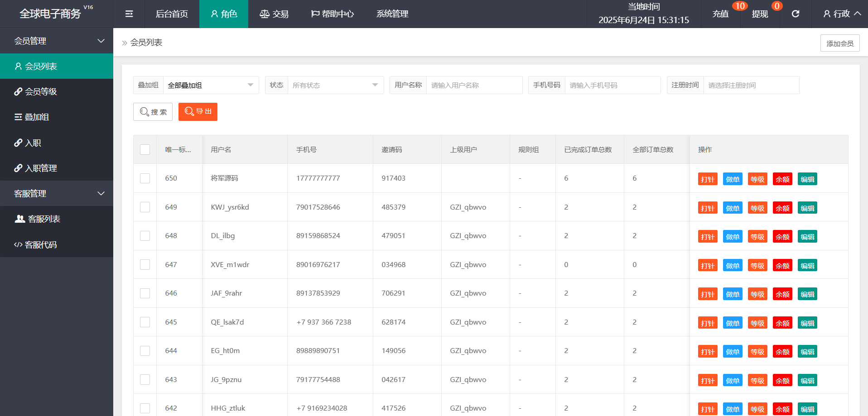Click 编辑 for user KWJ_ysr6kd
The width and height of the screenshot is (868, 416).
tap(807, 208)
